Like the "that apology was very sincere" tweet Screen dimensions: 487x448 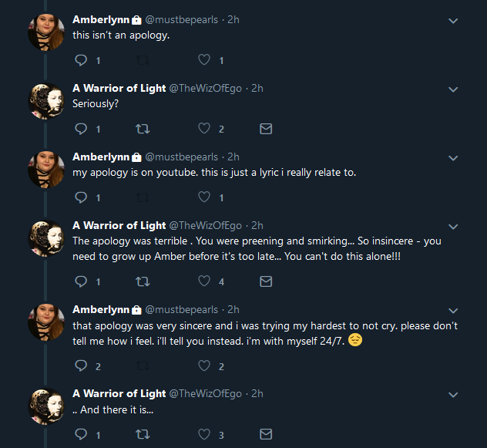coord(204,365)
